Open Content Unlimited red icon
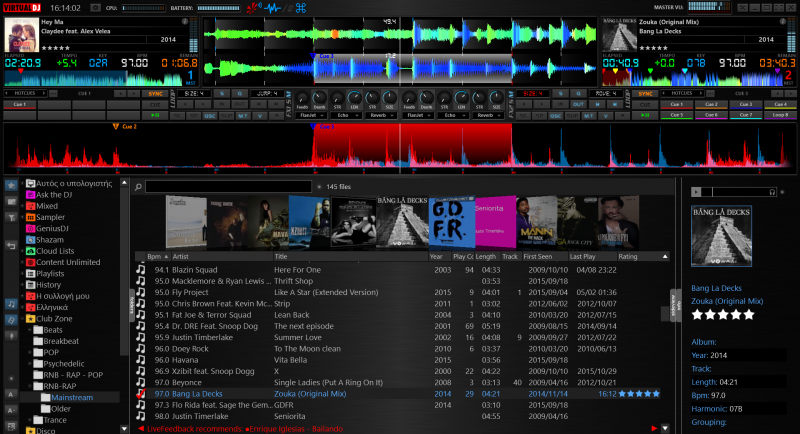 (x=30, y=262)
